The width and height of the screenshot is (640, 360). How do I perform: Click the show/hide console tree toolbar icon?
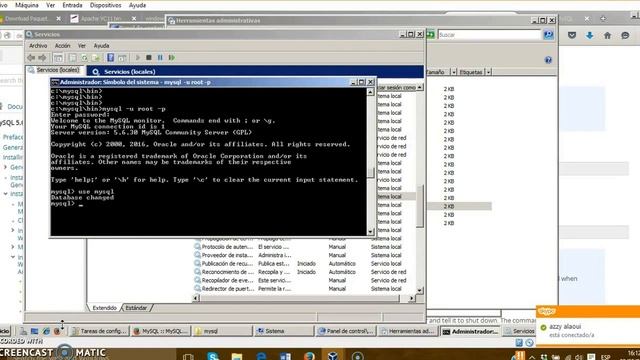click(58, 58)
